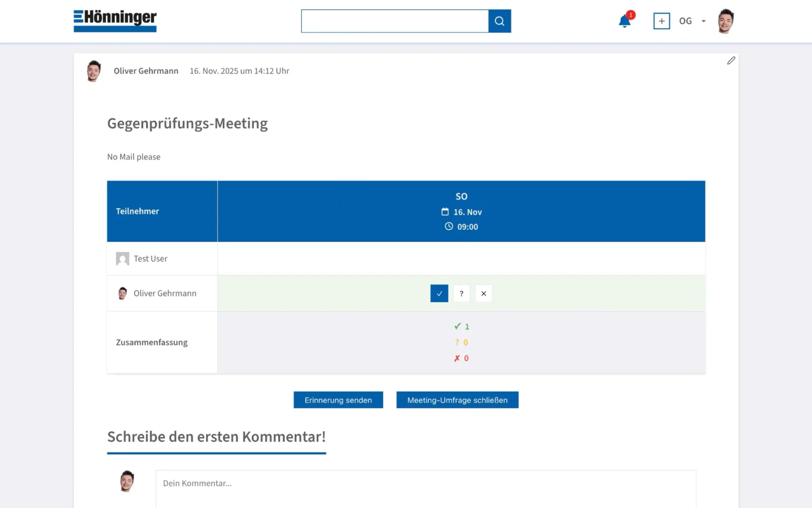Viewport: 812px width, 508px height.
Task: Click Oliver Gehrmann name in table
Action: click(x=165, y=293)
